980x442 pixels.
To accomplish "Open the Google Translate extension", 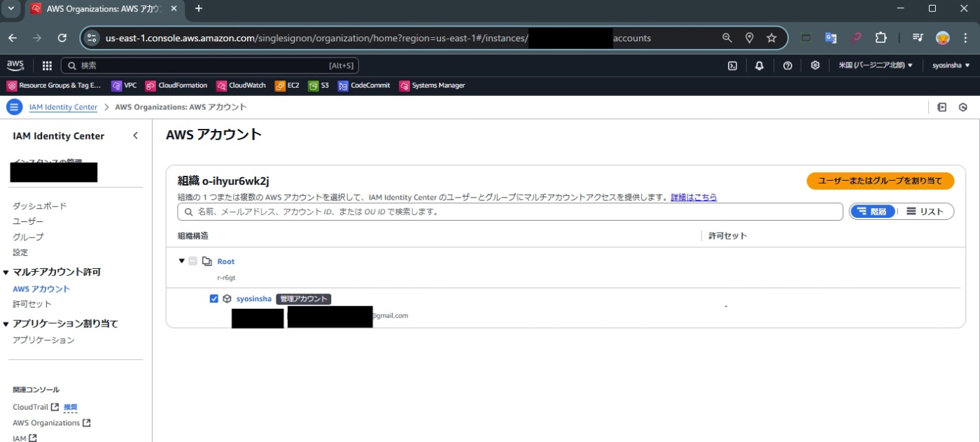I will pos(831,38).
